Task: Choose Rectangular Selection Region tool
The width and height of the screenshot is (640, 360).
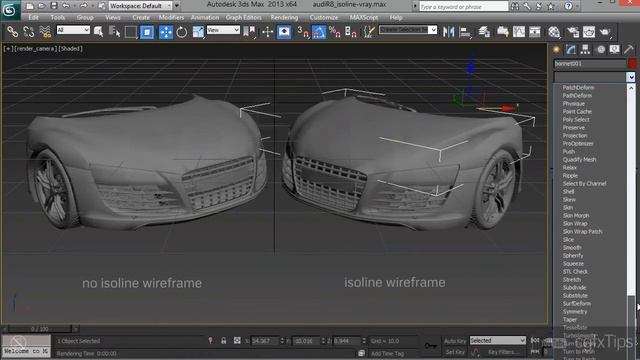Action: pos(131,31)
